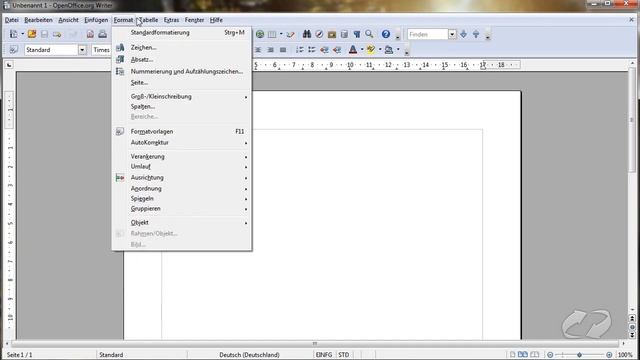Choose Spalten... from Format menu

point(182,106)
